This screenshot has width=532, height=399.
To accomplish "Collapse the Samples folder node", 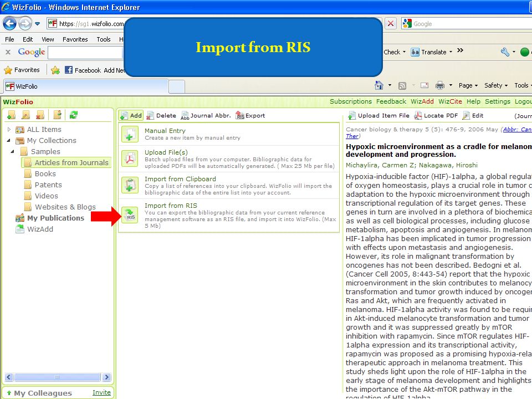I will (x=13, y=151).
